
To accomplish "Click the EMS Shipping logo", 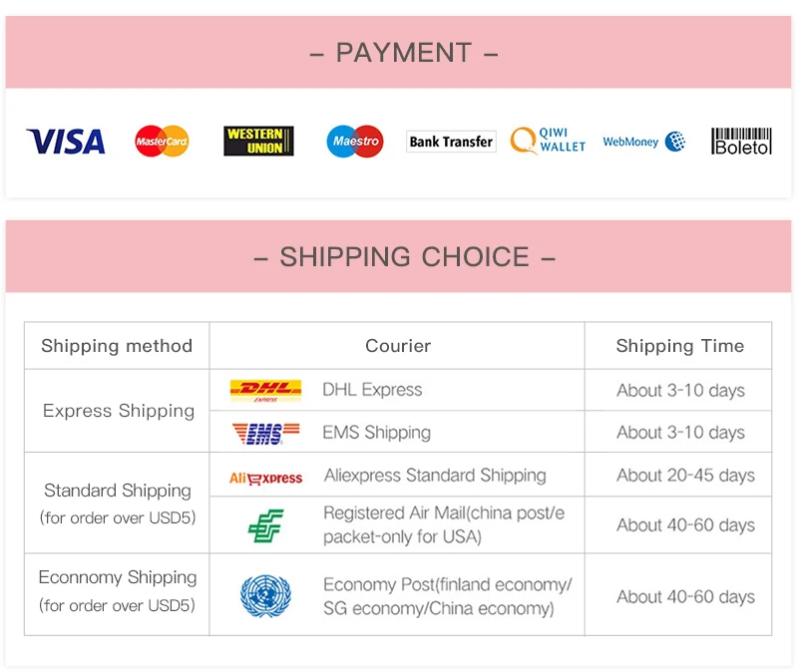I will (x=265, y=433).
